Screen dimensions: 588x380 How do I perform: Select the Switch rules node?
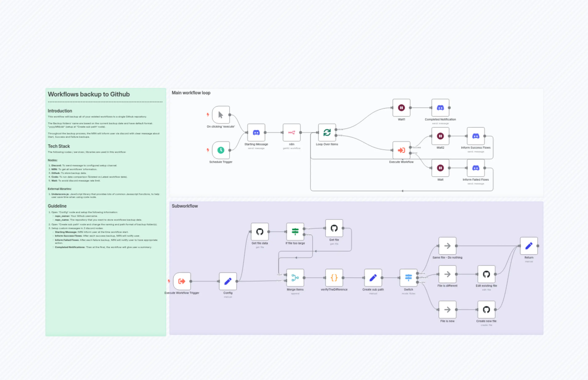coord(408,278)
